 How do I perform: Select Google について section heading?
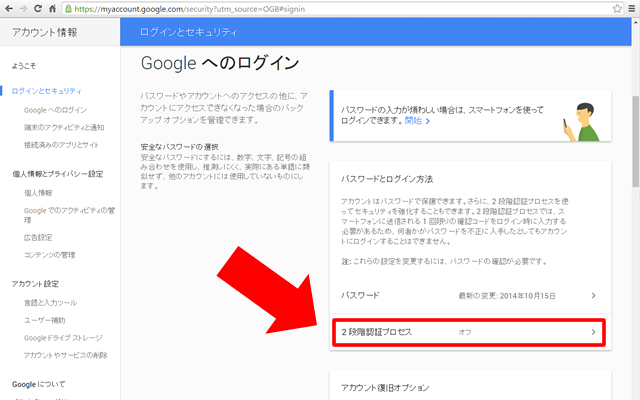pos(38,384)
